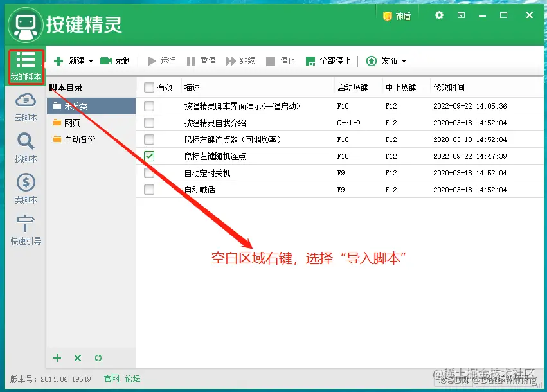The height and width of the screenshot is (392, 547).
Task: Click the 运行 play button
Action: (x=161, y=61)
